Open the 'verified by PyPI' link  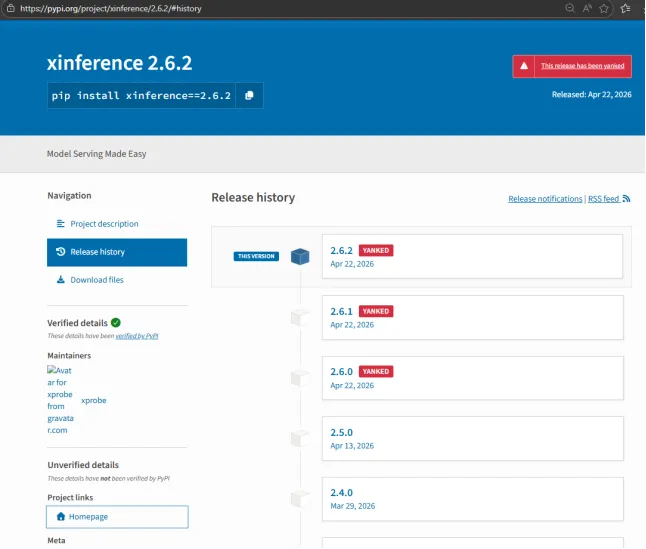point(137,336)
